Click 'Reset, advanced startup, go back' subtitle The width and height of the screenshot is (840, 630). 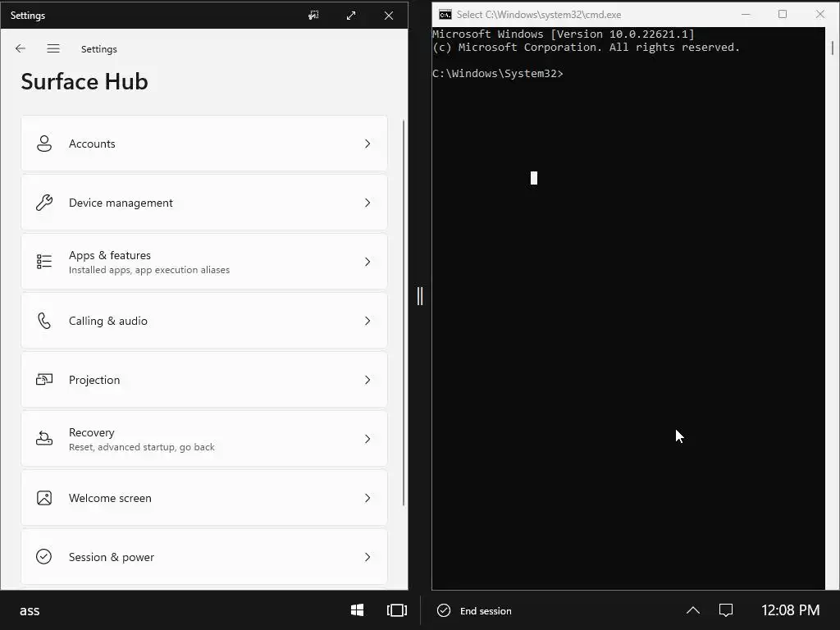(141, 447)
